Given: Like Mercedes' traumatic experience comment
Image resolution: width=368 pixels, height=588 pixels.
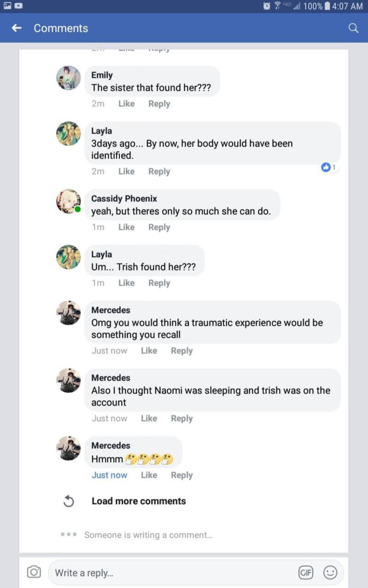Looking at the screenshot, I should (149, 351).
